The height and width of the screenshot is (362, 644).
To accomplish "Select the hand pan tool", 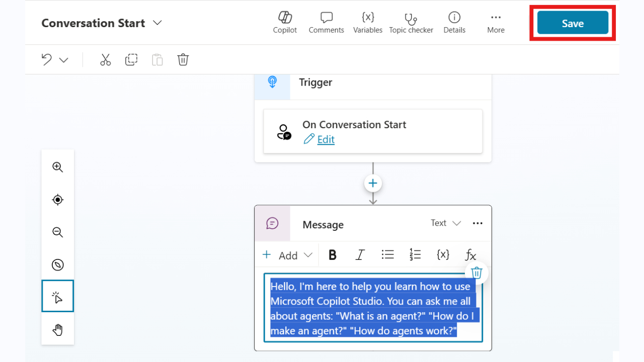I will tap(58, 330).
